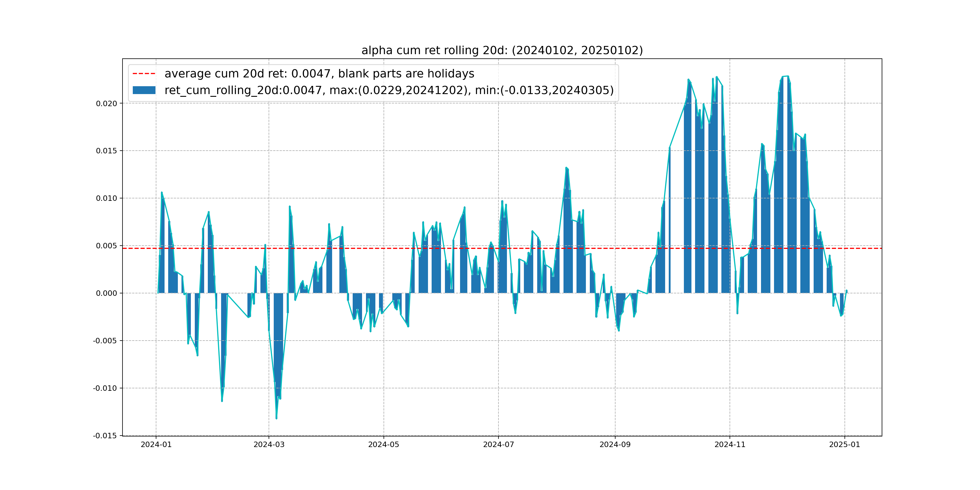Click the 2024-11 x-axis tick label
Image resolution: width=980 pixels, height=490 pixels.
point(730,445)
